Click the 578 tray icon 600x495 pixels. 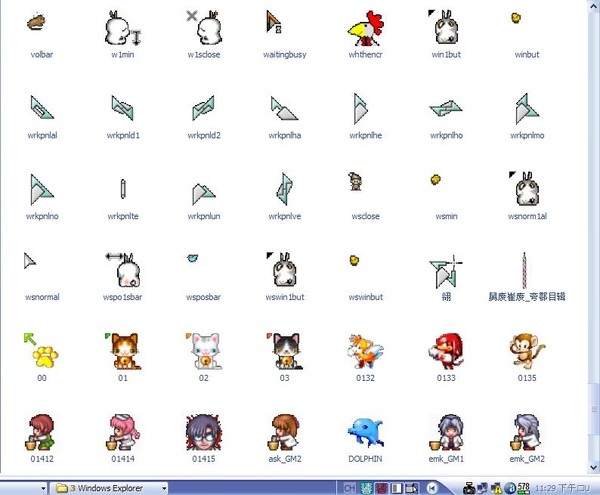(523, 488)
